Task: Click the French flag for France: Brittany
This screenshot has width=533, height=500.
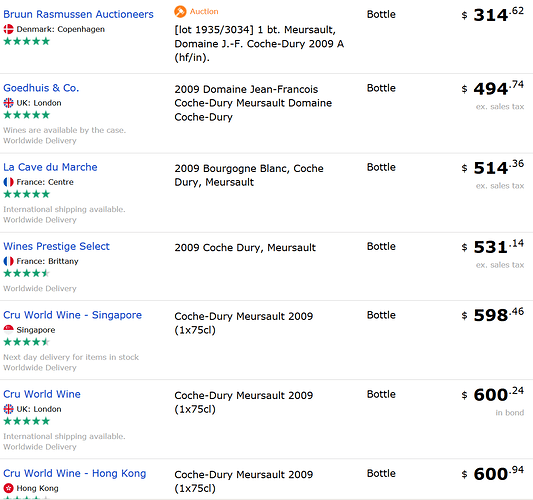Action: 8,261
